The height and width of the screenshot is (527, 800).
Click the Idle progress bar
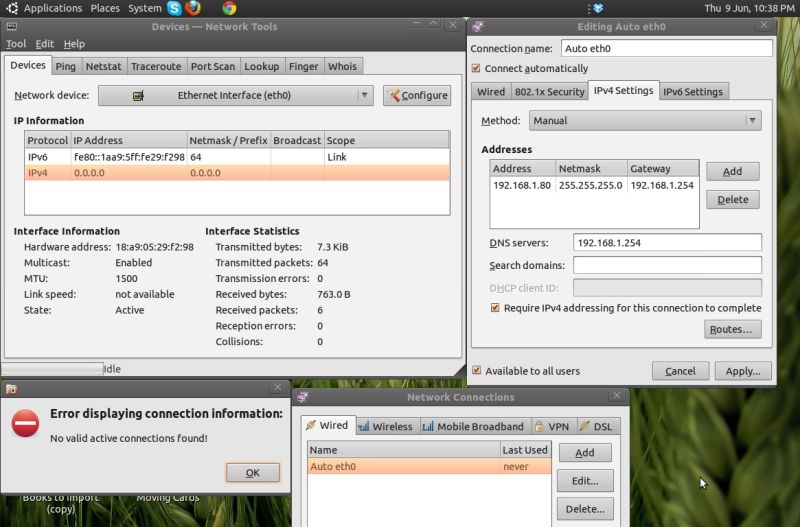[52, 368]
